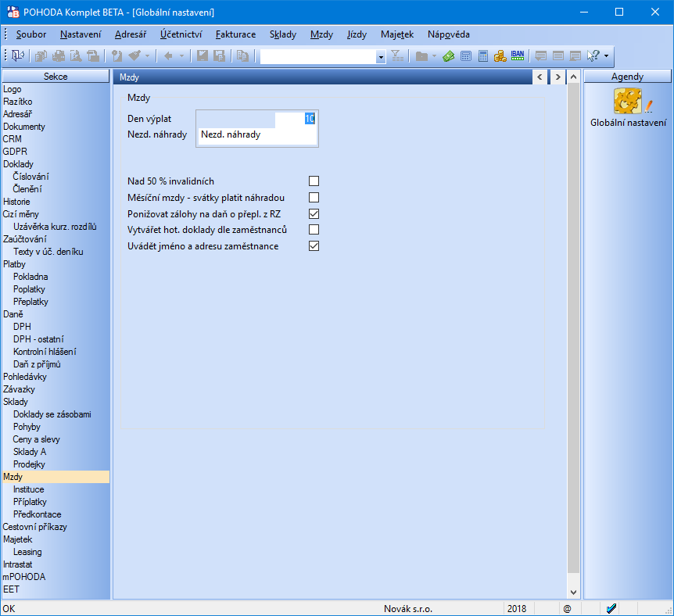
Task: Click the exit door icon in toolbar
Action: pyautogui.click(x=18, y=56)
